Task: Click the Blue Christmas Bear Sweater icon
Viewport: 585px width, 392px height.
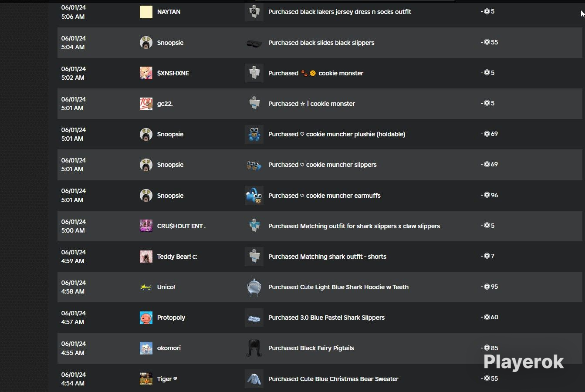Action: (254, 379)
